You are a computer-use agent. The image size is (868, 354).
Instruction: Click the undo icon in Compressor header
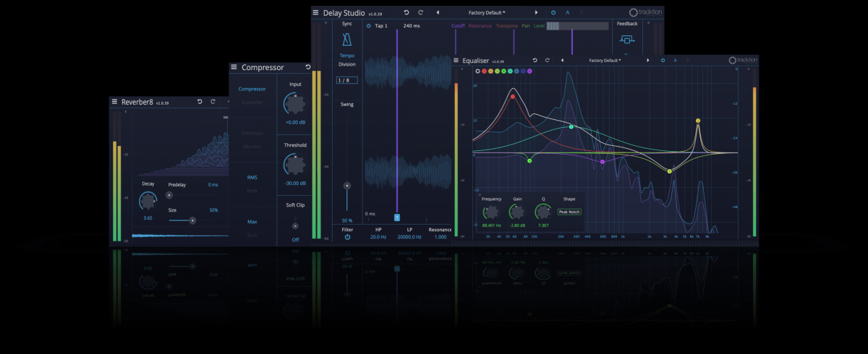pos(307,67)
